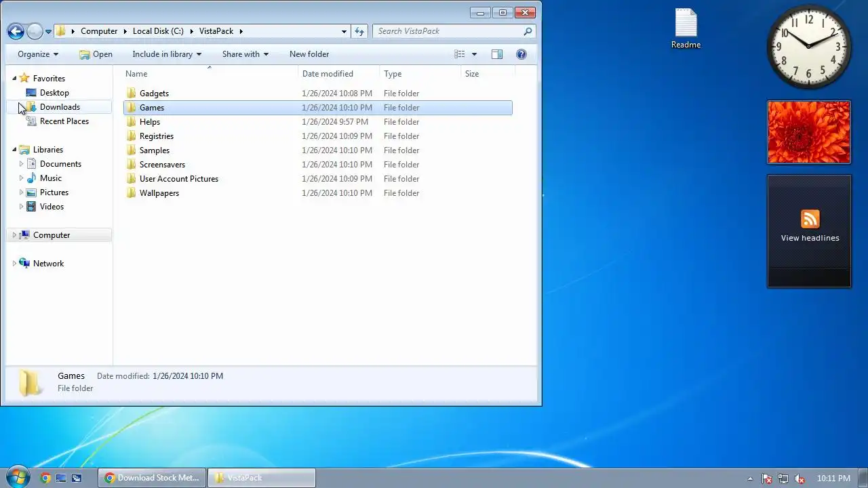The image size is (868, 488).
Task: Click the analog clock gadget
Action: 809,47
